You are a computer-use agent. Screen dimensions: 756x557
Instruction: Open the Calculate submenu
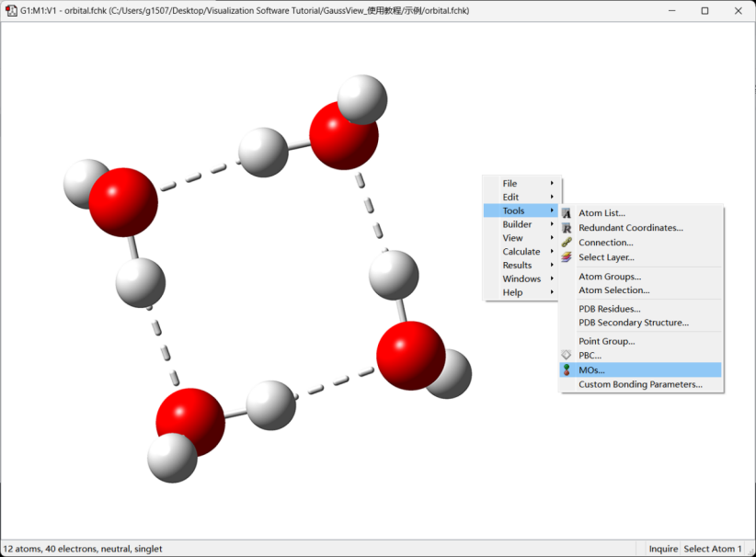tap(522, 252)
